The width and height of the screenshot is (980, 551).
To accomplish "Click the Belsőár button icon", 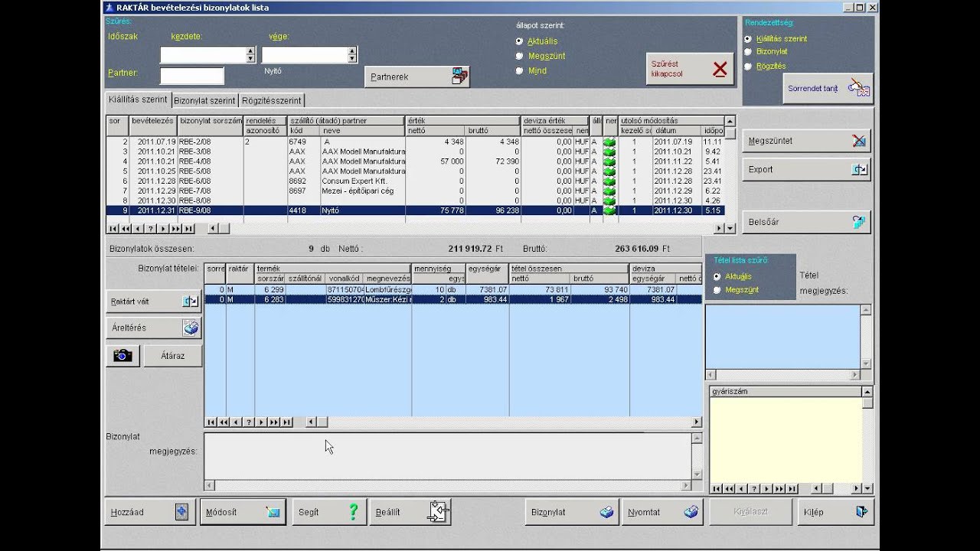I will coord(859,222).
